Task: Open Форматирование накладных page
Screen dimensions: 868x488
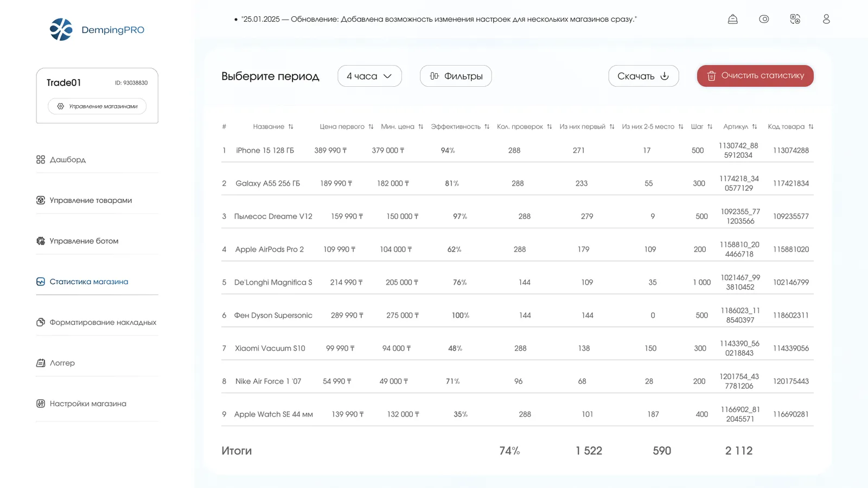Action: coord(97,322)
